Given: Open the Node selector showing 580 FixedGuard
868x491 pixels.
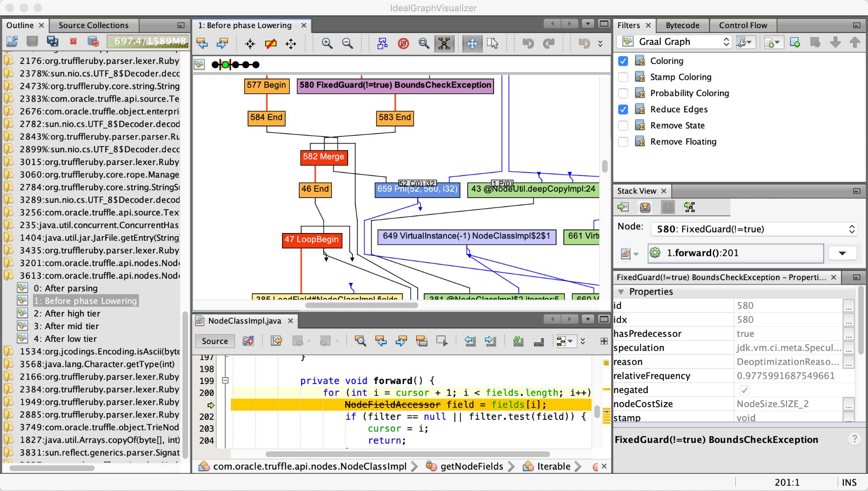Looking at the screenshot, I should [851, 229].
